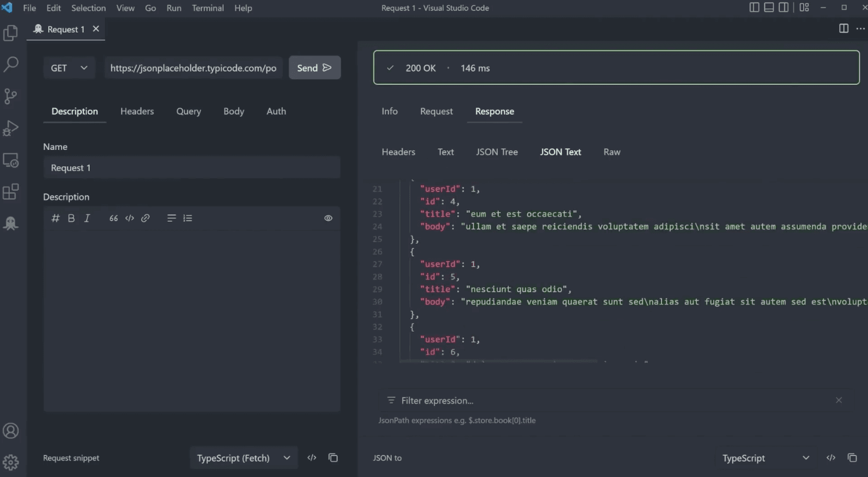868x477 pixels.
Task: Edit the Name field containing Request 1
Action: click(x=192, y=168)
